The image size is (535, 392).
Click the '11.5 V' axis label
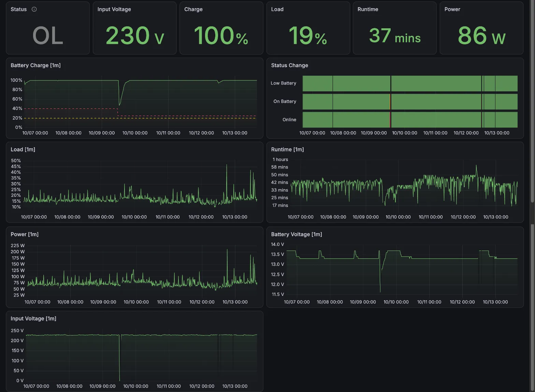point(278,294)
